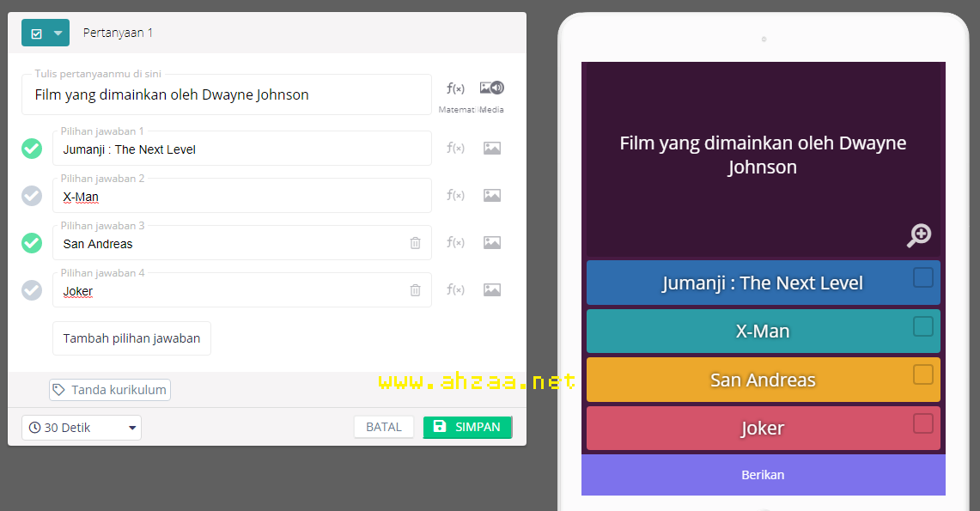
Task: Edit the Jumanji answer text field
Action: tap(242, 149)
